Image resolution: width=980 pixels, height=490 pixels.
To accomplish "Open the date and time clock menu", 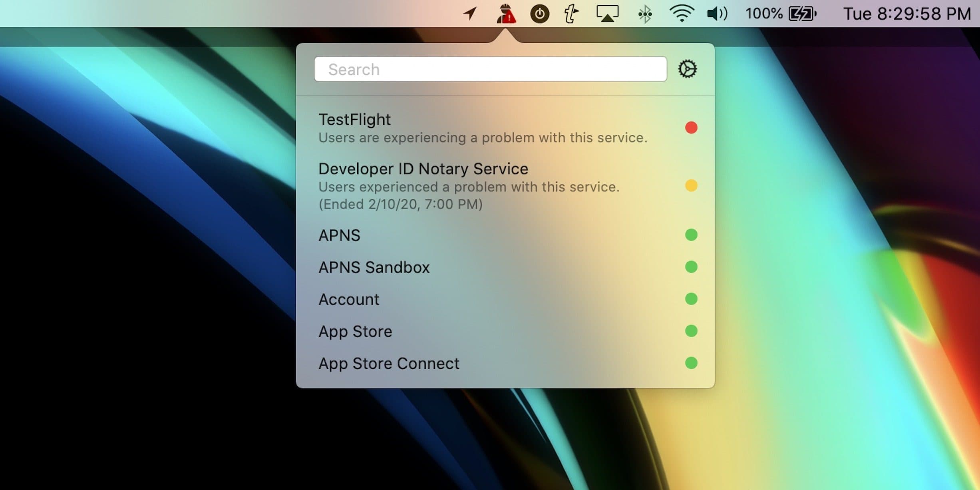I will [x=907, y=14].
